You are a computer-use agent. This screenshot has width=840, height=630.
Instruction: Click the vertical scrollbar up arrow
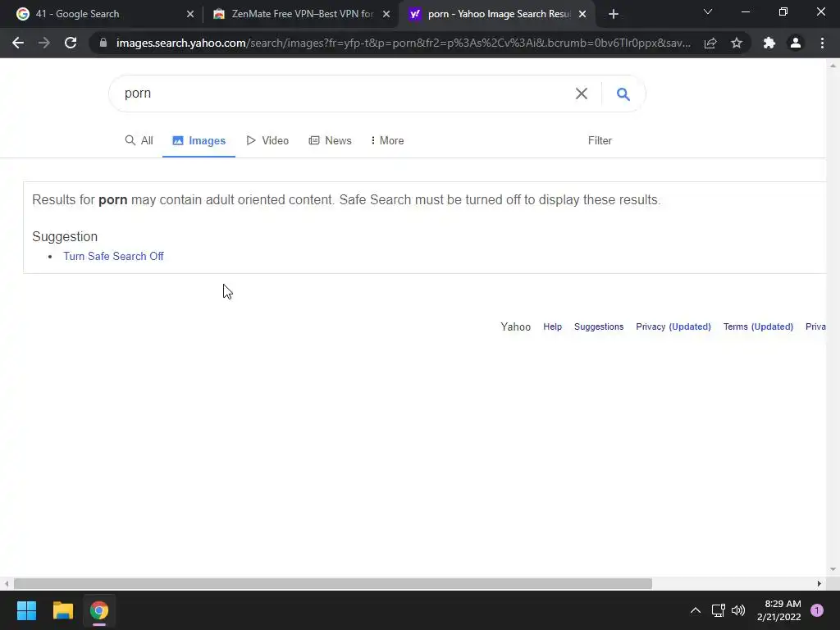point(833,66)
